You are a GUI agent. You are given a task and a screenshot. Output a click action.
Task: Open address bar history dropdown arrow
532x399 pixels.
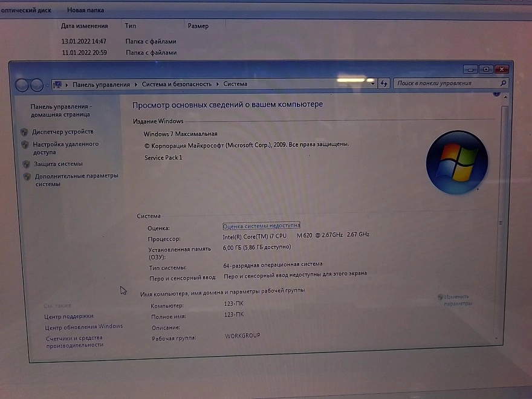pos(373,83)
